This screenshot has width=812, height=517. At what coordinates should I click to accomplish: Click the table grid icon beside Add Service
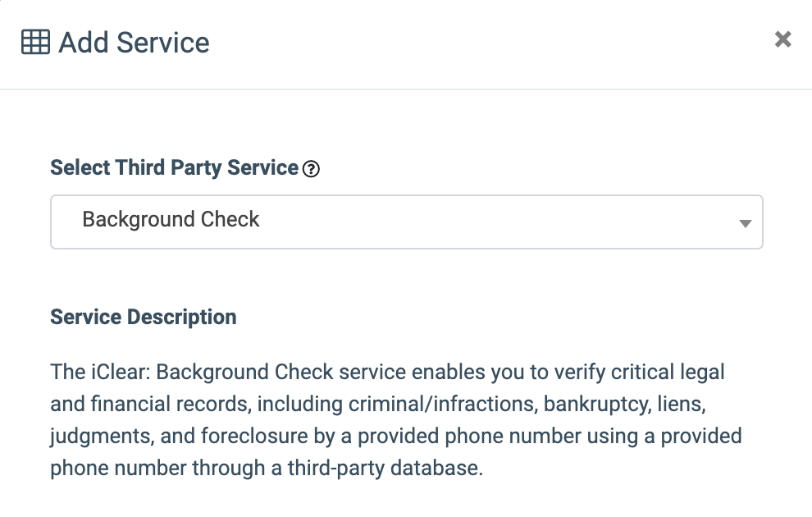pos(35,42)
